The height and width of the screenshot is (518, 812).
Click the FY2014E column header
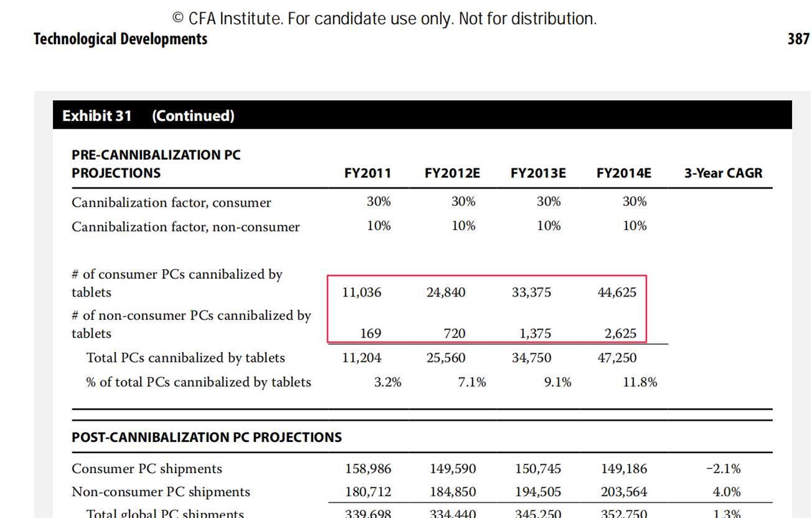[x=623, y=173]
